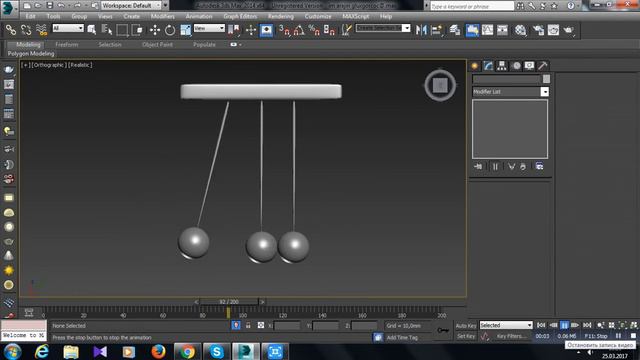Open Skype from the Windows taskbar

click(x=216, y=351)
